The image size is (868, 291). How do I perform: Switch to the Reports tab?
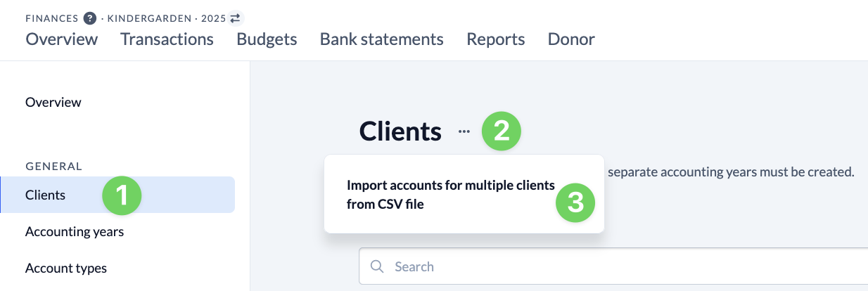tap(495, 39)
